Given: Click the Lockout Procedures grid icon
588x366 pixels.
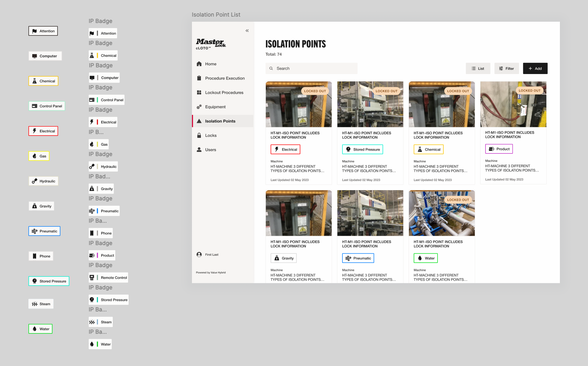Looking at the screenshot, I should 199,93.
